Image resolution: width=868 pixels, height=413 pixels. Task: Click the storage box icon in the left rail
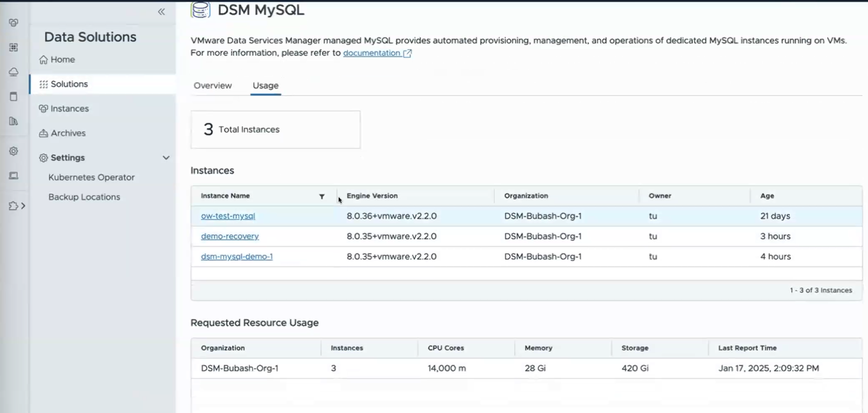(13, 97)
